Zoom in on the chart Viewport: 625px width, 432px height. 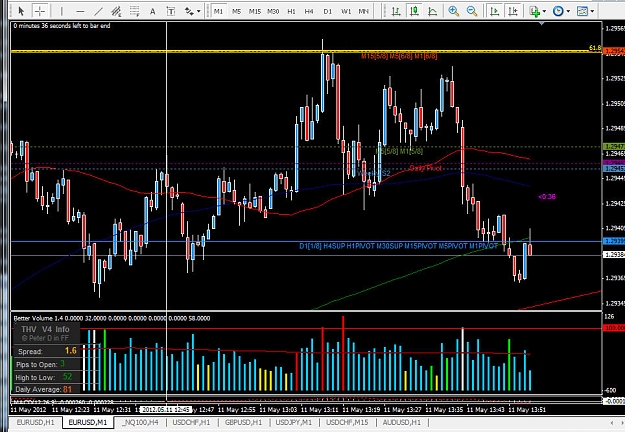click(x=454, y=11)
